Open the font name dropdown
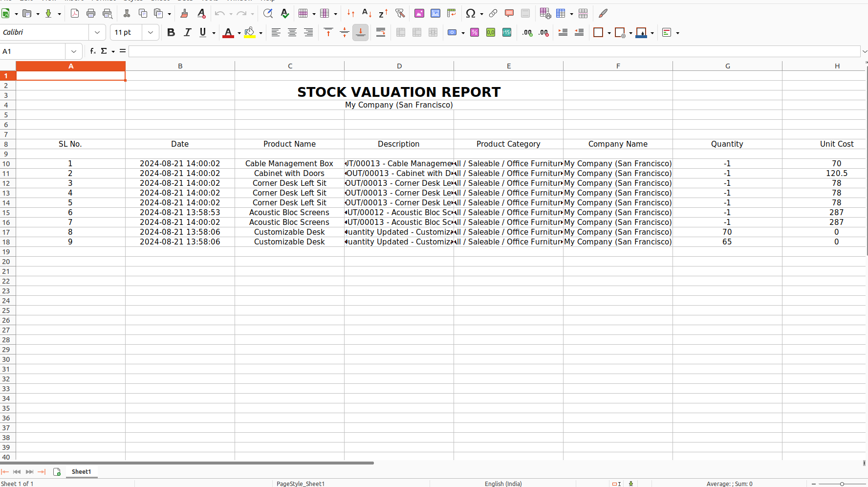This screenshot has height=487, width=868. tap(97, 32)
